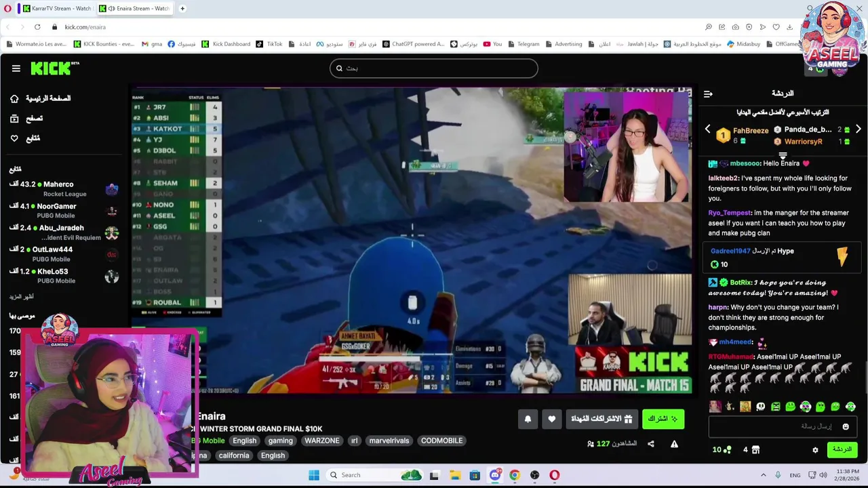Screen dimensions: 868x488
Task: Click harpn username in chat
Action: point(717,307)
